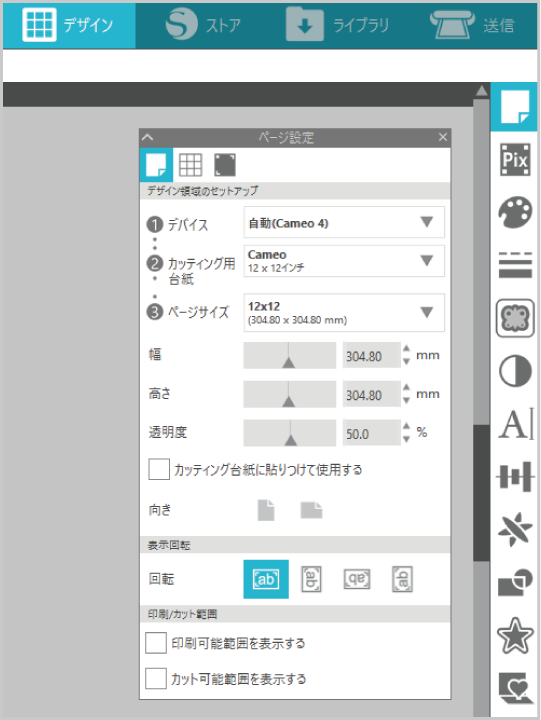This screenshot has height=720, width=541.
Task: Enable 印刷可能範囲を表示する checkbox
Action: (x=156, y=642)
